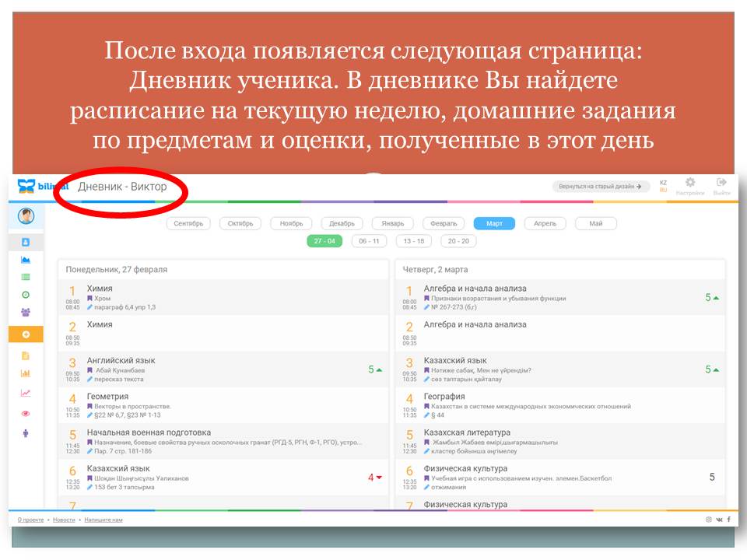Click the orange plus button in the sidebar
This screenshot has height=560, width=747.
pyautogui.click(x=26, y=334)
